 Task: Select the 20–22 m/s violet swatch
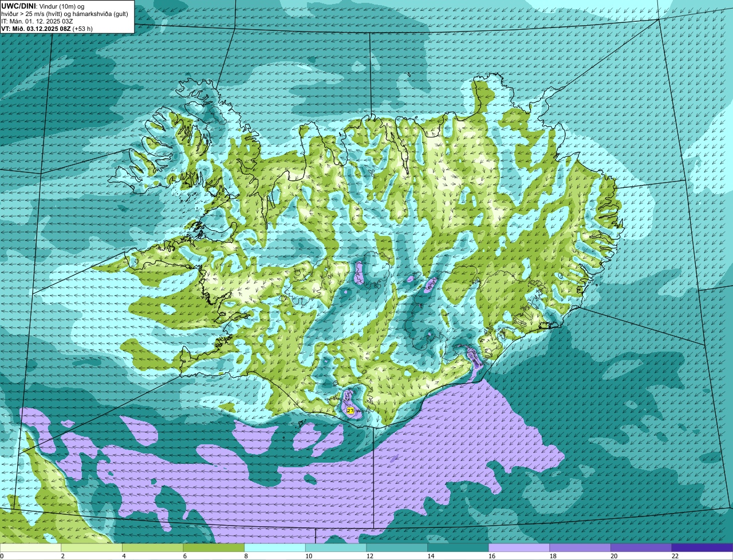click(x=641, y=547)
